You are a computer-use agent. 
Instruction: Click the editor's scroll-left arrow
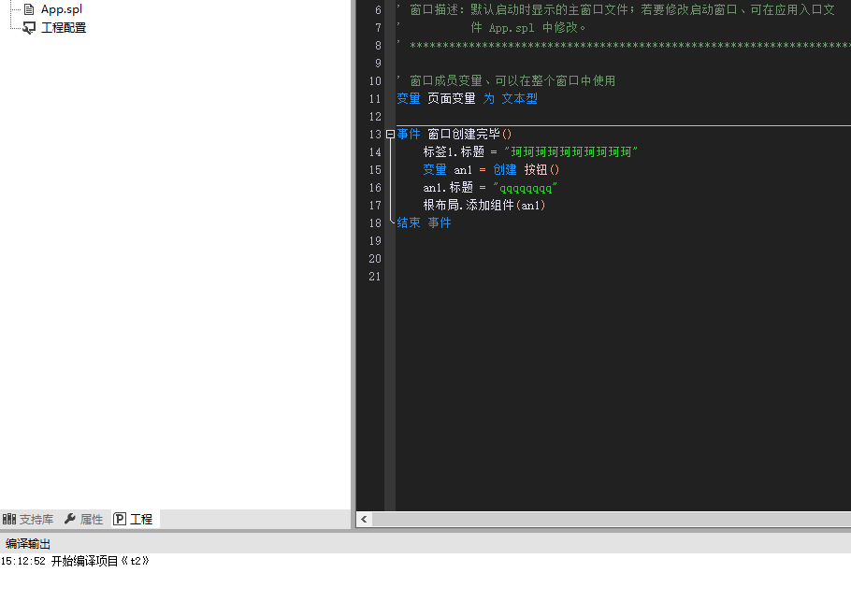tap(365, 519)
